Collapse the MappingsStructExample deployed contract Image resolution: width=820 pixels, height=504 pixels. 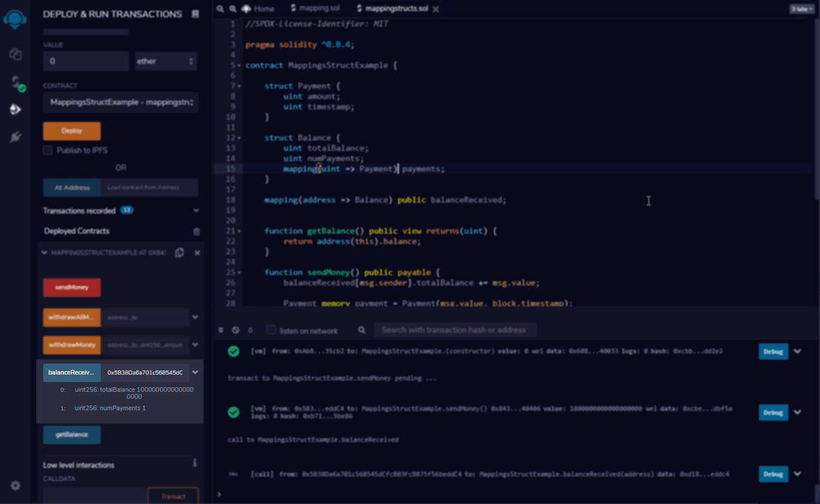click(44, 253)
